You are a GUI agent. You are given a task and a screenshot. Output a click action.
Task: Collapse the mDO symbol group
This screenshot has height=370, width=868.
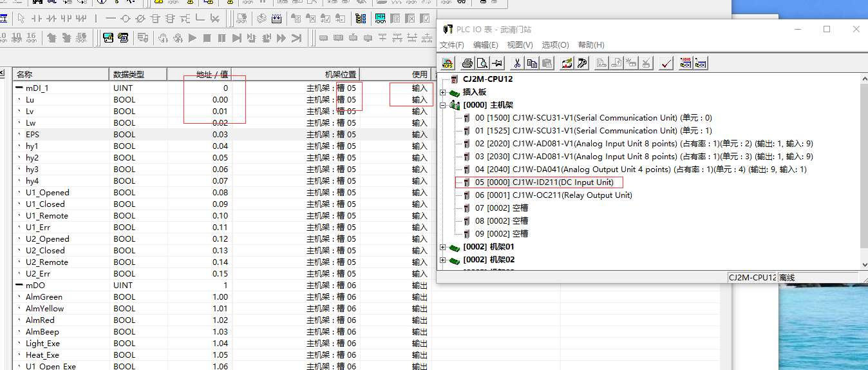coord(19,286)
